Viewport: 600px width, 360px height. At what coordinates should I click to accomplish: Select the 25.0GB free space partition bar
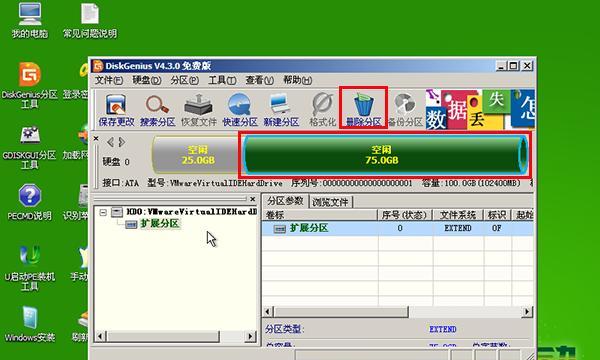196,155
